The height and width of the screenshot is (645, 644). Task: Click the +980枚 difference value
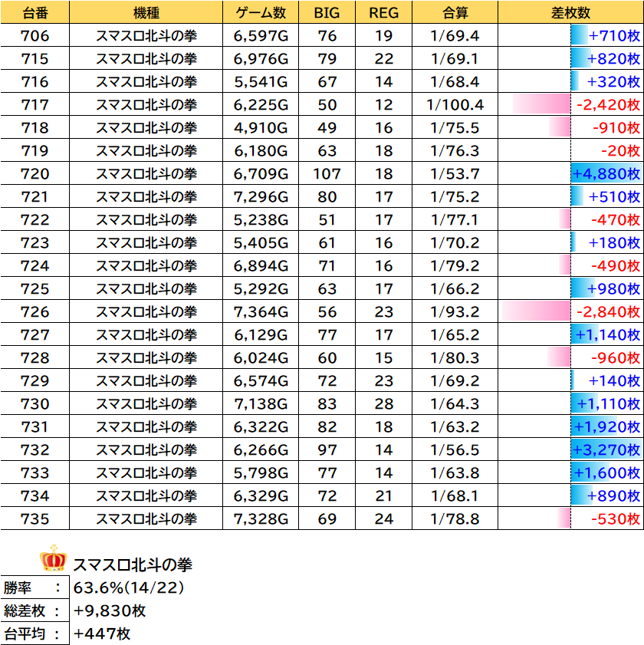[x=613, y=289]
